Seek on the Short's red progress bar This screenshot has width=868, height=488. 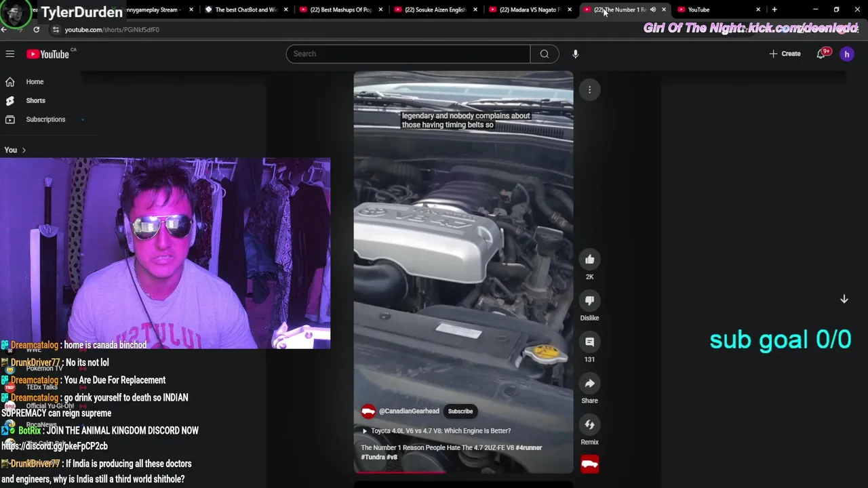coord(463,472)
